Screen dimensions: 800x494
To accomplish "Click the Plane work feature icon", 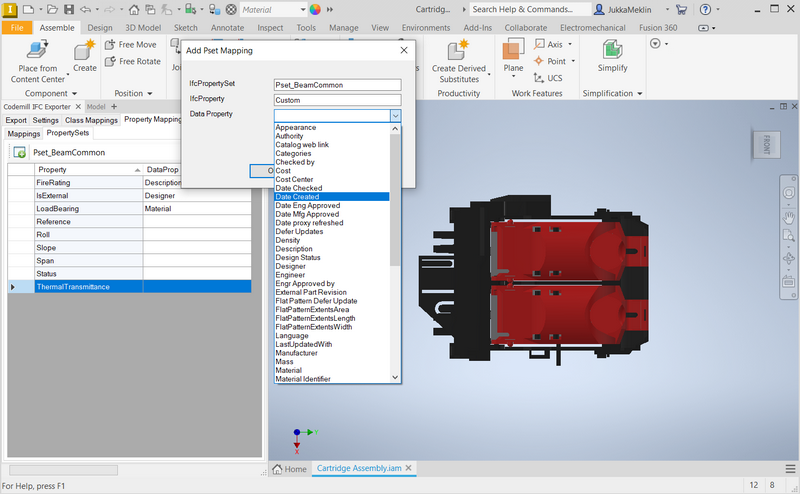I will point(513,50).
